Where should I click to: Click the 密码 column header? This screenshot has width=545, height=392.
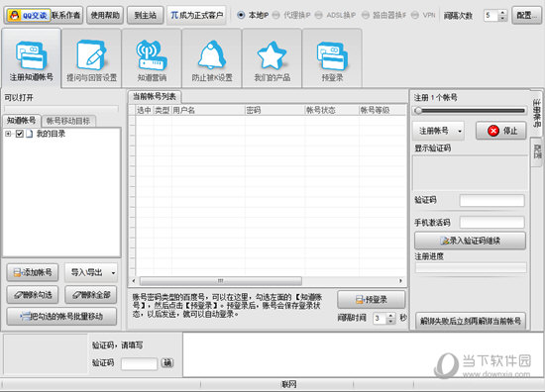(274, 111)
